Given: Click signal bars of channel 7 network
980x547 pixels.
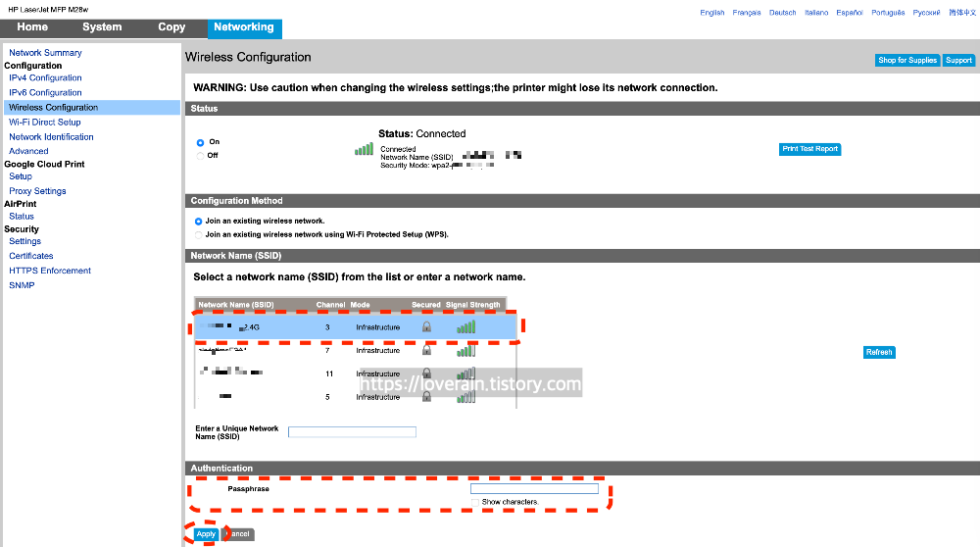Looking at the screenshot, I should click(466, 350).
